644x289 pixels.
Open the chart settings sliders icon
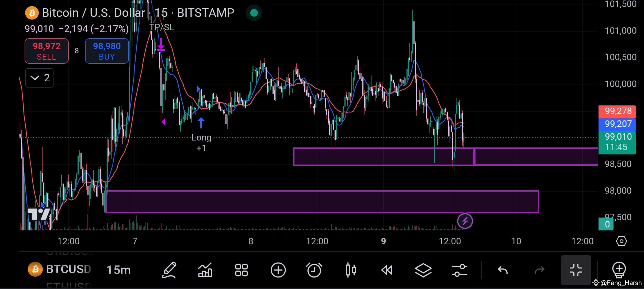click(x=459, y=270)
